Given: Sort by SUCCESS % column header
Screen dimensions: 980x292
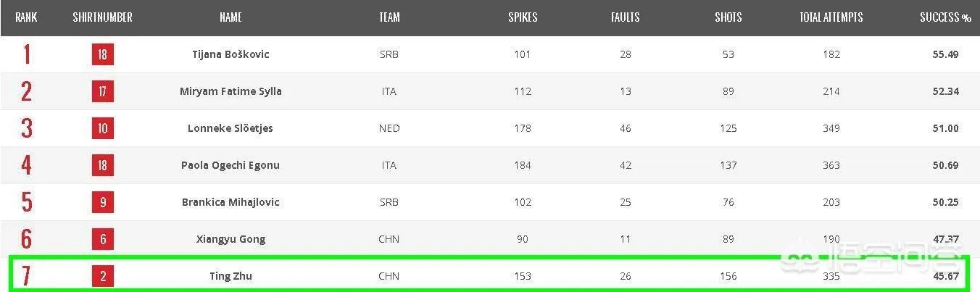Looking at the screenshot, I should 945,17.
